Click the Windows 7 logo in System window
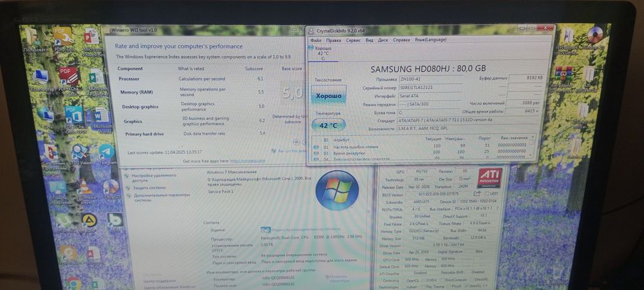Screen dimensions: 644x290 337,190
